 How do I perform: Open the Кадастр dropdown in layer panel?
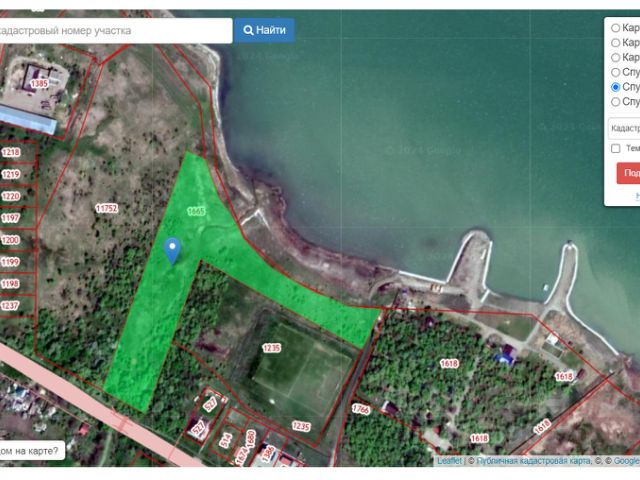coord(624,128)
